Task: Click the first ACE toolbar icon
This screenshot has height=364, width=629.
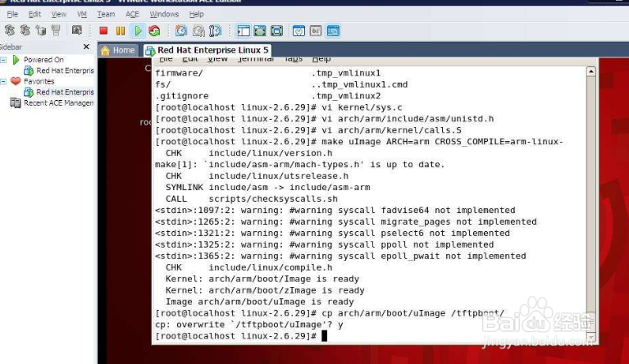Action: coord(10,30)
